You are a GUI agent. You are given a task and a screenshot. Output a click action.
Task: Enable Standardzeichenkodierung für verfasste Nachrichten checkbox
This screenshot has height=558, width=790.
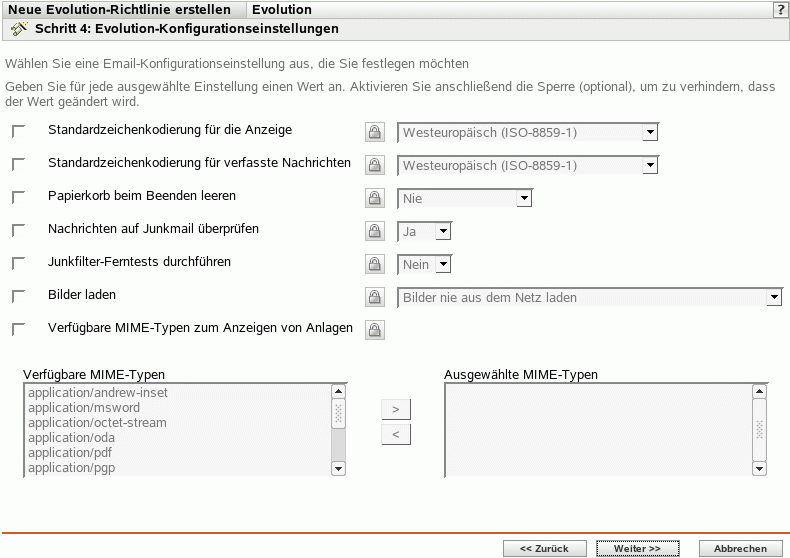coord(18,164)
